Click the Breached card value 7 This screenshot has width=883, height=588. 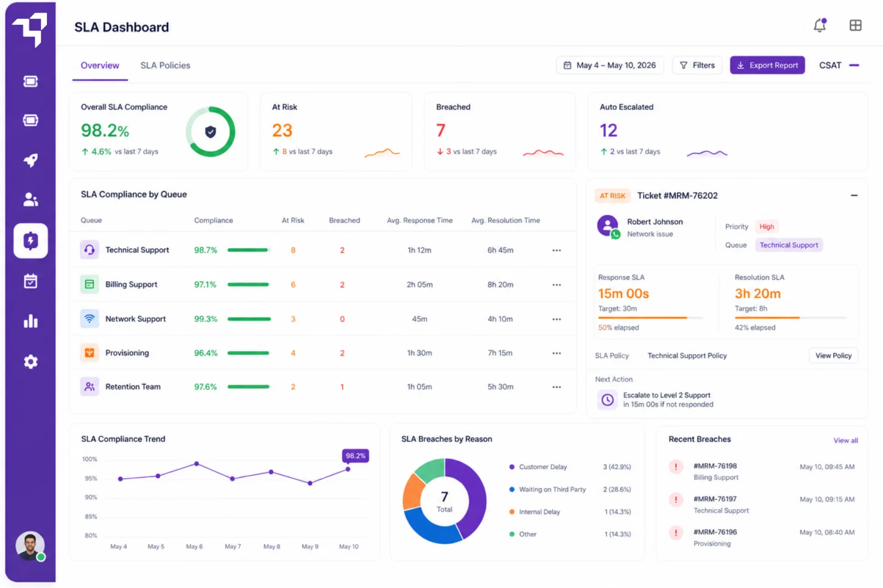(x=440, y=131)
